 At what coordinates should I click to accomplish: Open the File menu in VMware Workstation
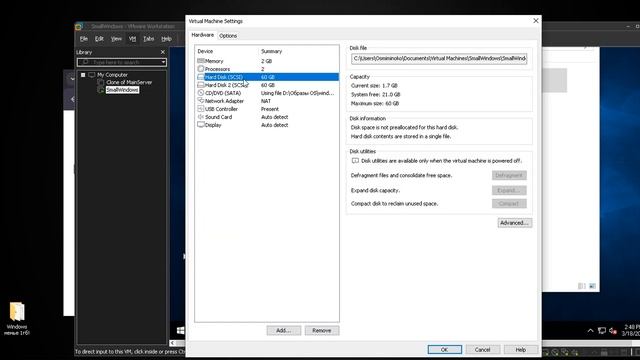[84, 39]
